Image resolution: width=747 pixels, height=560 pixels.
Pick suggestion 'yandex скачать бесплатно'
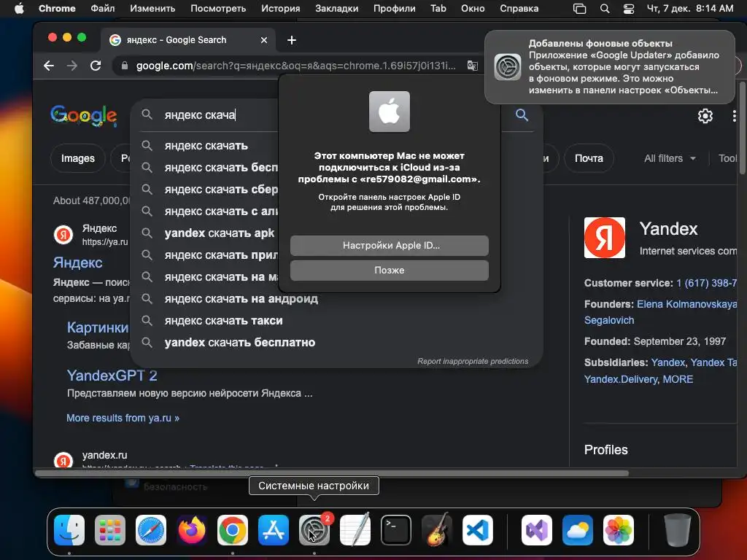click(x=239, y=343)
